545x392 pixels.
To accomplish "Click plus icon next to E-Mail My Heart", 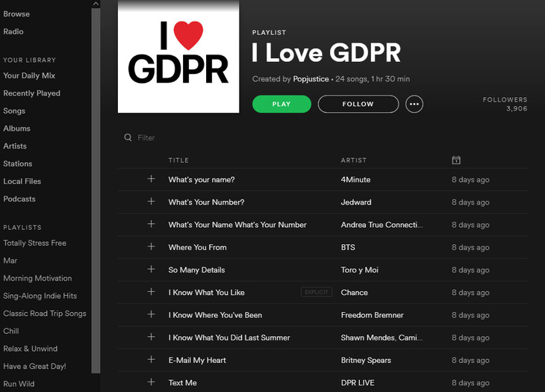I will click(152, 360).
